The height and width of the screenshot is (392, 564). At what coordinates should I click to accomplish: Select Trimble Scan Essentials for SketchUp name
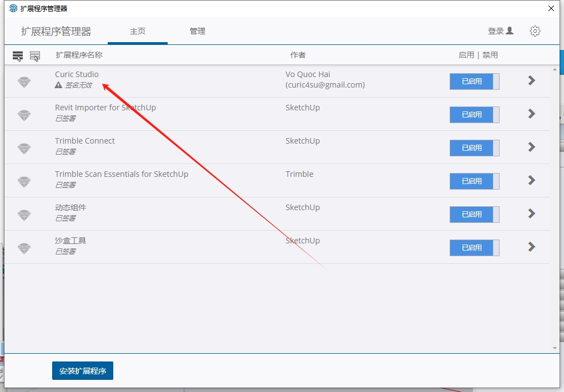122,174
